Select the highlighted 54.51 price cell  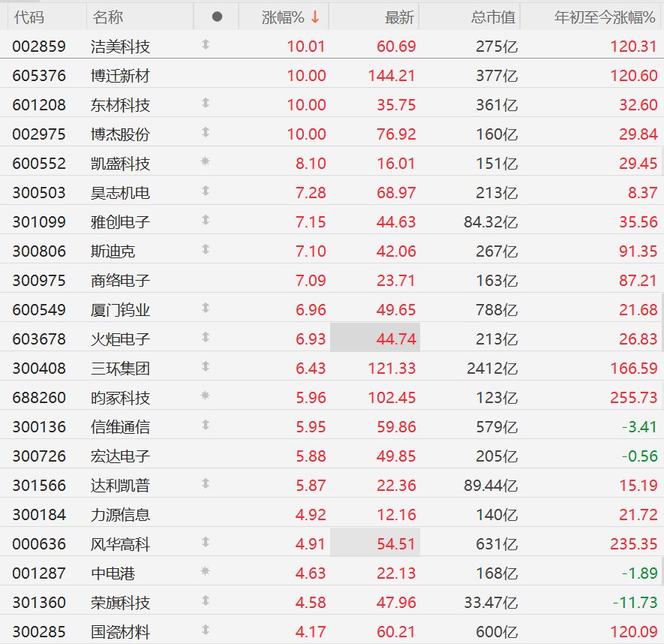375,543
